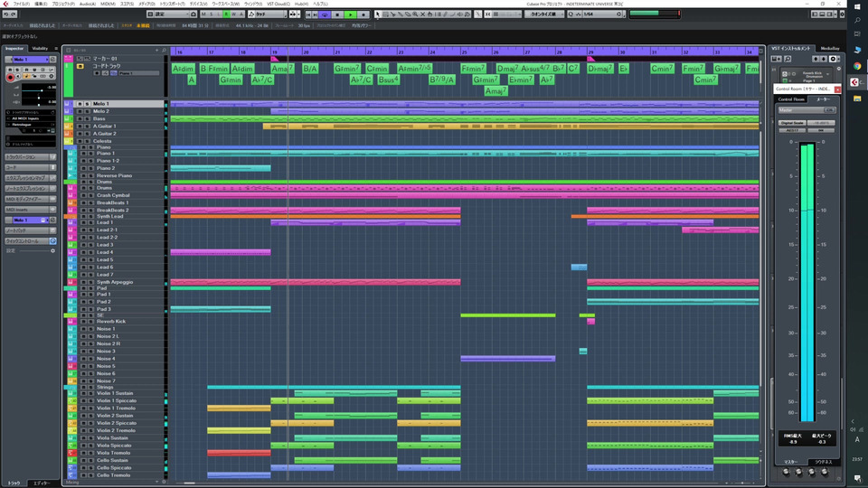Click the track list search magnifier icon
The width and height of the screenshot is (868, 488).
click(x=164, y=51)
